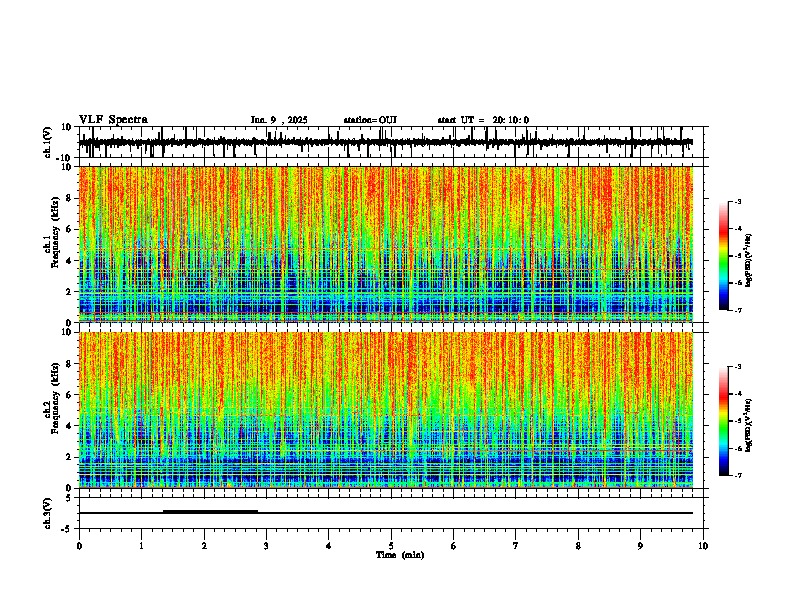The image size is (792, 612).
Task: Select the Jan. 9, 2025 date text
Action: coord(279,120)
